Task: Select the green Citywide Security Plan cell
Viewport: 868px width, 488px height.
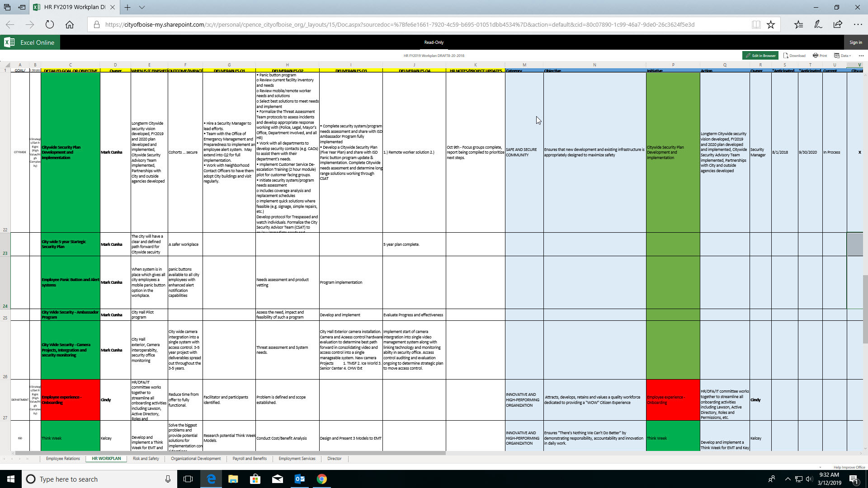Action: click(x=70, y=152)
